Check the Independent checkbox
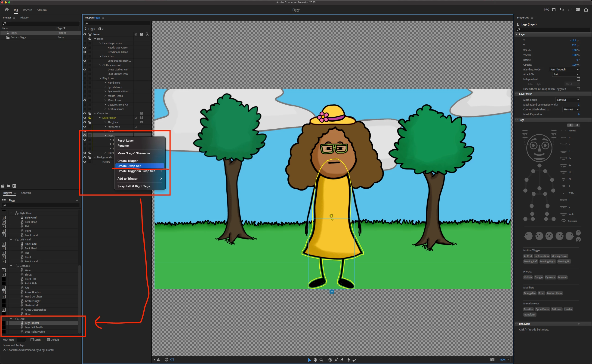Image resolution: width=592 pixels, height=364 pixels. tap(578, 79)
